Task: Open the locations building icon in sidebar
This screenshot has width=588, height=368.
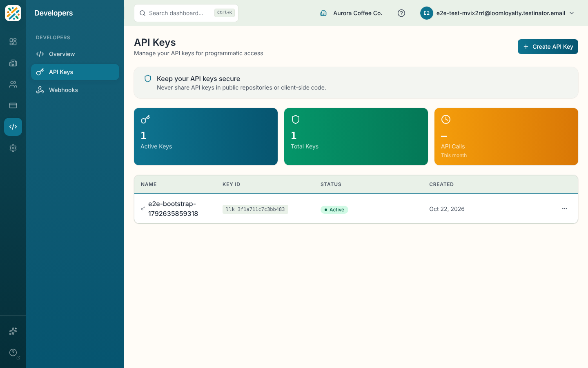Action: (13, 63)
